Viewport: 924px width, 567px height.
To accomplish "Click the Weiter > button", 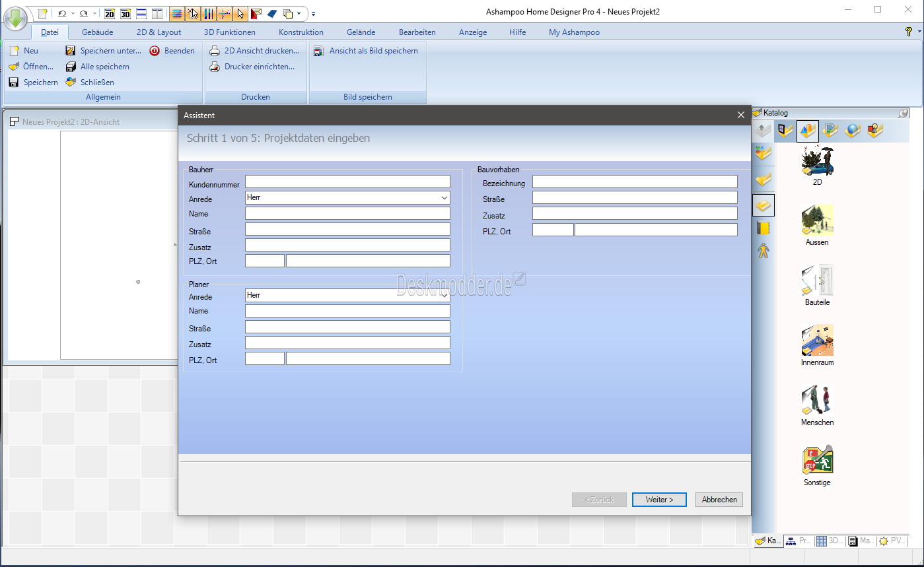I will (x=659, y=500).
